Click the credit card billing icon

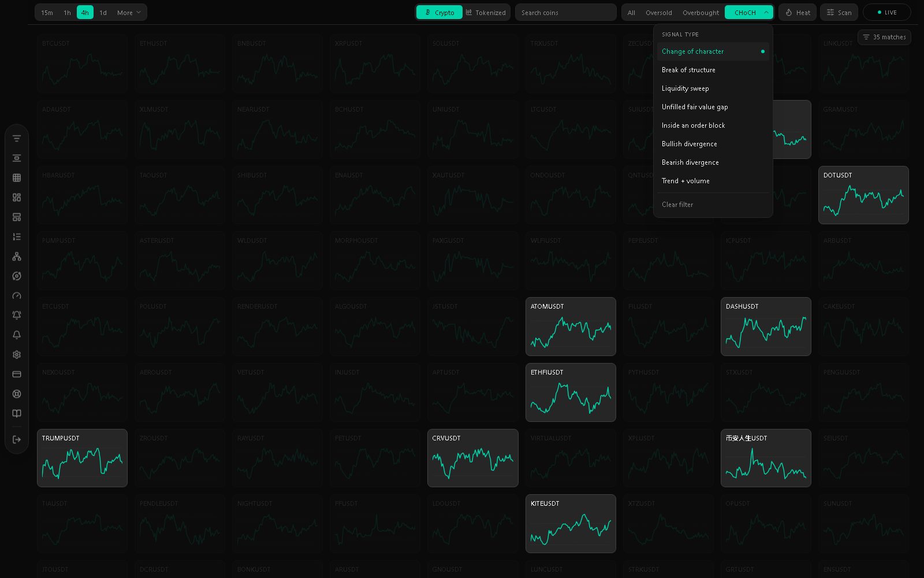(17, 375)
